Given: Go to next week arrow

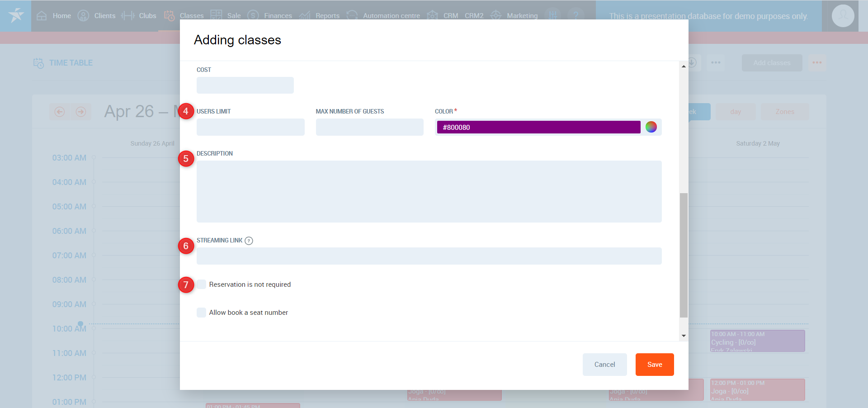Looking at the screenshot, I should [x=81, y=112].
